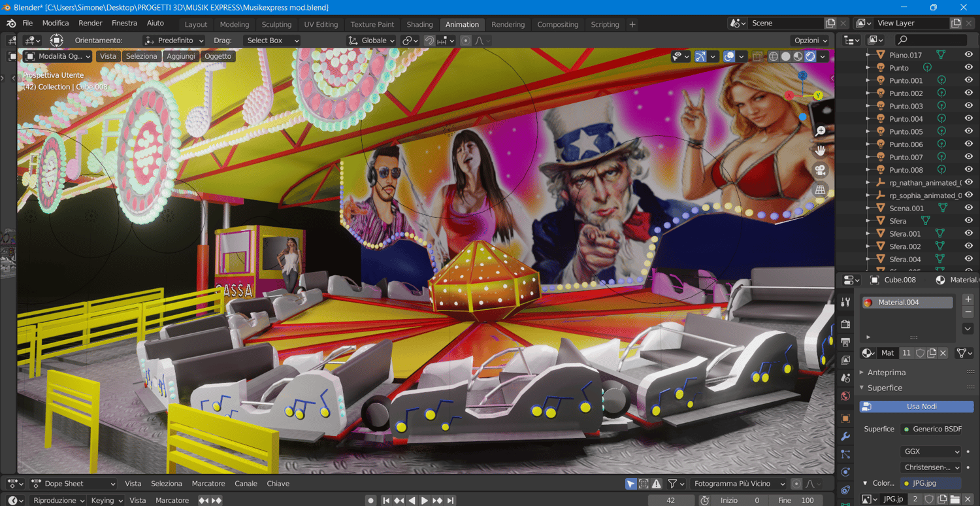Hide Piano.017 in the outliner
980x506 pixels.
[969, 55]
